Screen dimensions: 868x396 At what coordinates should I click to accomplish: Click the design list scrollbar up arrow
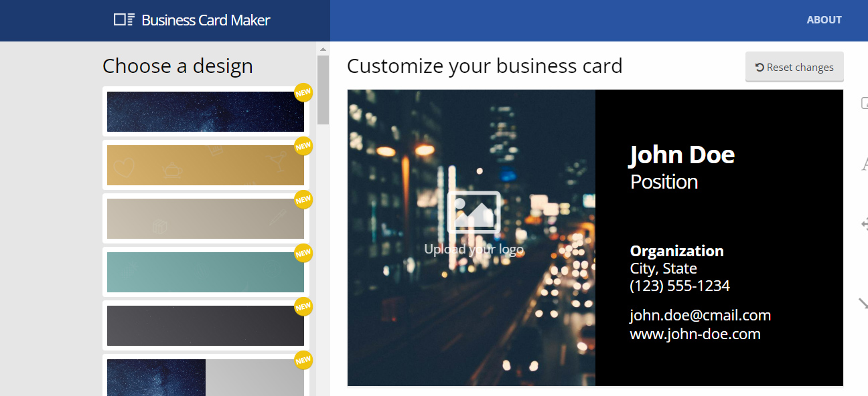323,50
